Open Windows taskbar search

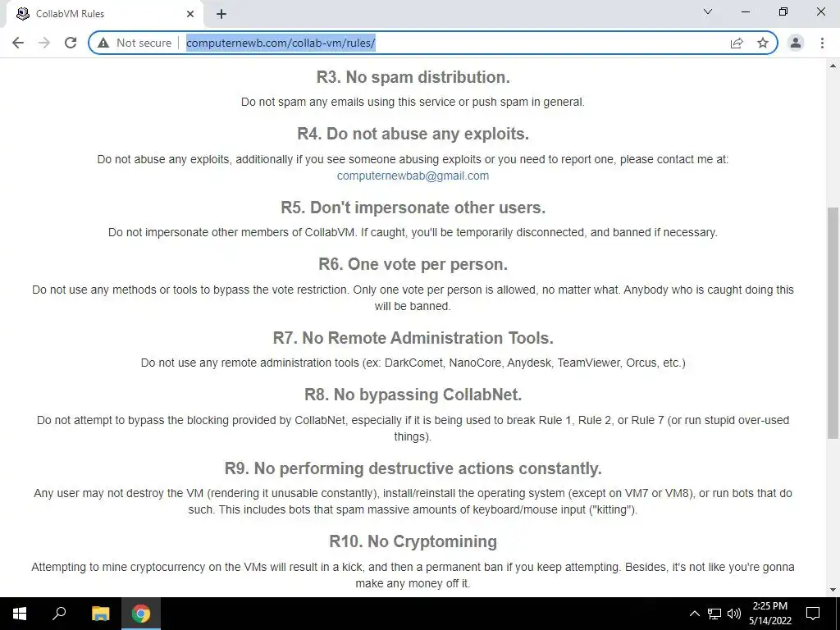(59, 614)
